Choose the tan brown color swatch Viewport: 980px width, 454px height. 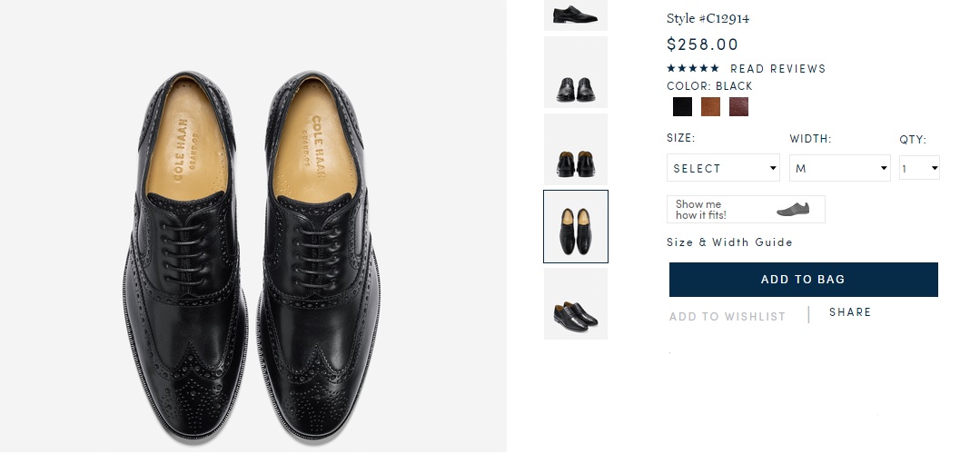(x=710, y=107)
